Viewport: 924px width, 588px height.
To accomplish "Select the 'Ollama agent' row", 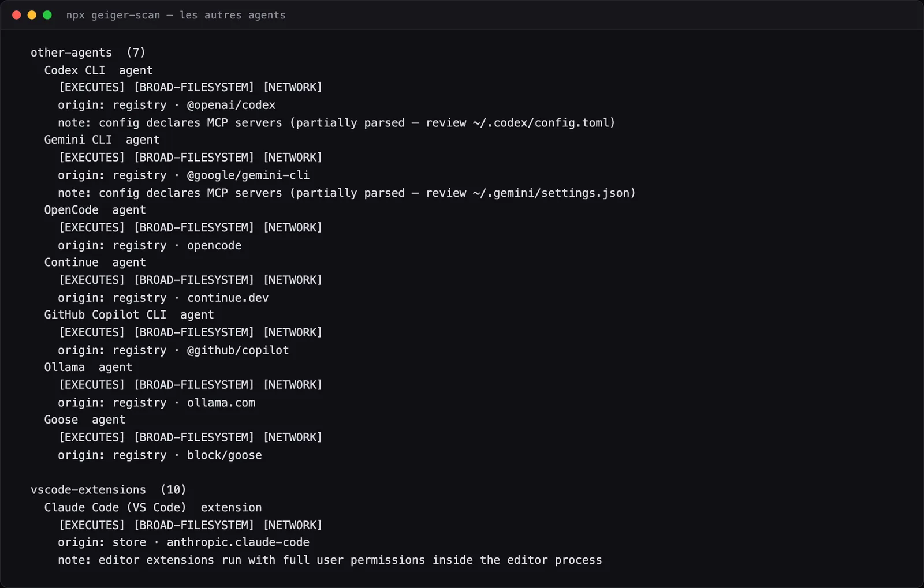I will 88,368.
